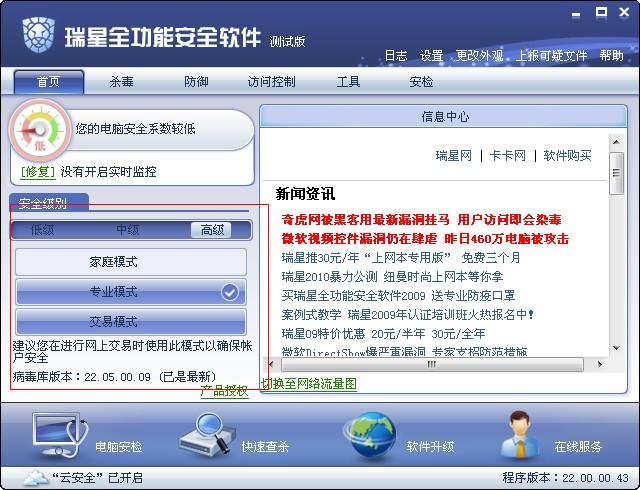Launch 快速查杀 quick scan icon
Viewport: 640px width, 490px height.
point(207,434)
